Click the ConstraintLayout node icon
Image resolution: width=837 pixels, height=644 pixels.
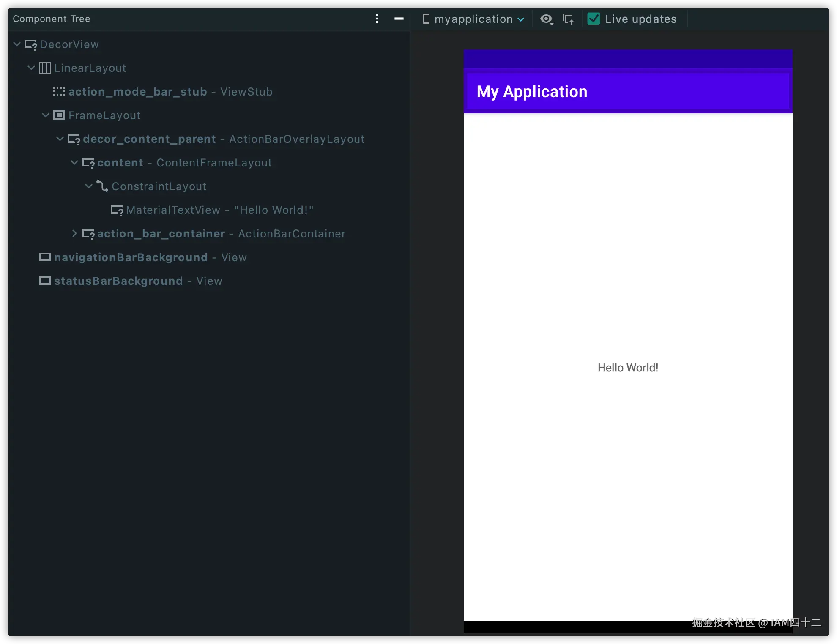coord(102,186)
